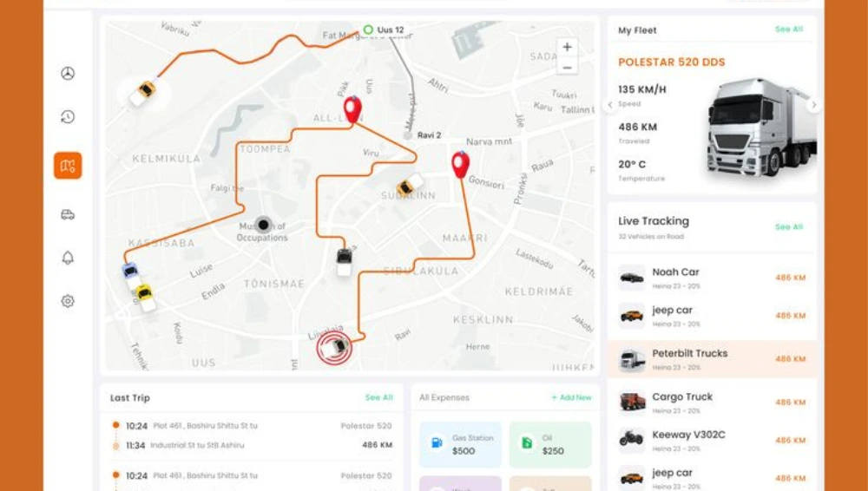Click See All in Live Tracking
This screenshot has width=868, height=491.
789,227
